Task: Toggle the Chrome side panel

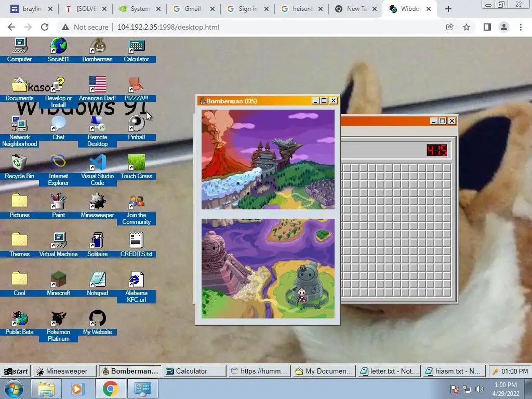Action: [487, 27]
